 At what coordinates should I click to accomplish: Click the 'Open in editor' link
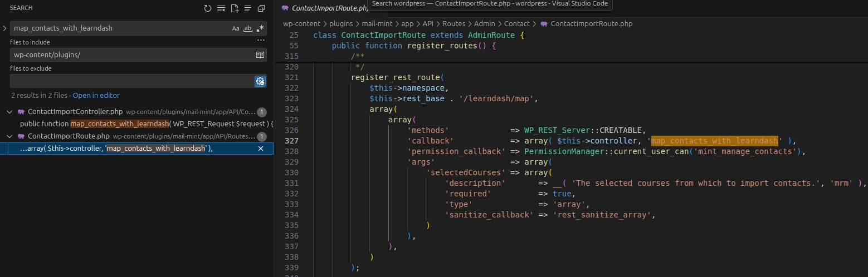click(96, 95)
